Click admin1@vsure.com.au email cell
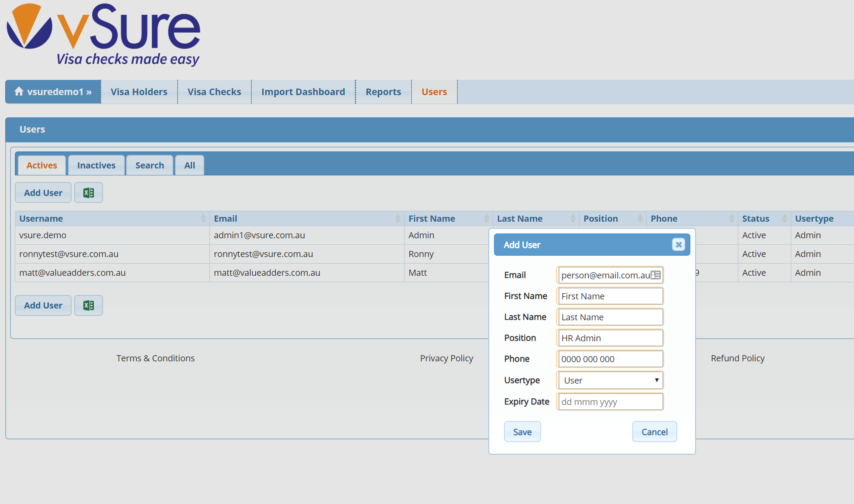This screenshot has height=504, width=854. pyautogui.click(x=307, y=235)
